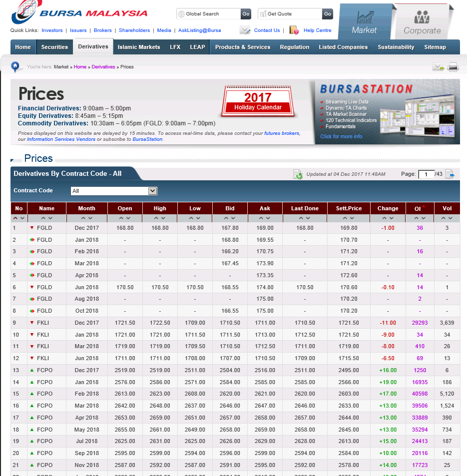Click Information Services Vendors link
This screenshot has width=467, height=476.
61,139
